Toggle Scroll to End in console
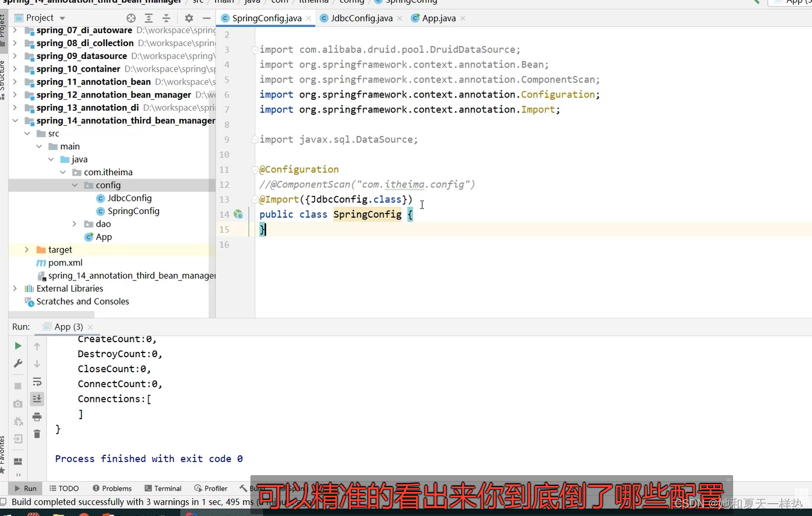Screen dimensions: 812x516 [x=37, y=399]
